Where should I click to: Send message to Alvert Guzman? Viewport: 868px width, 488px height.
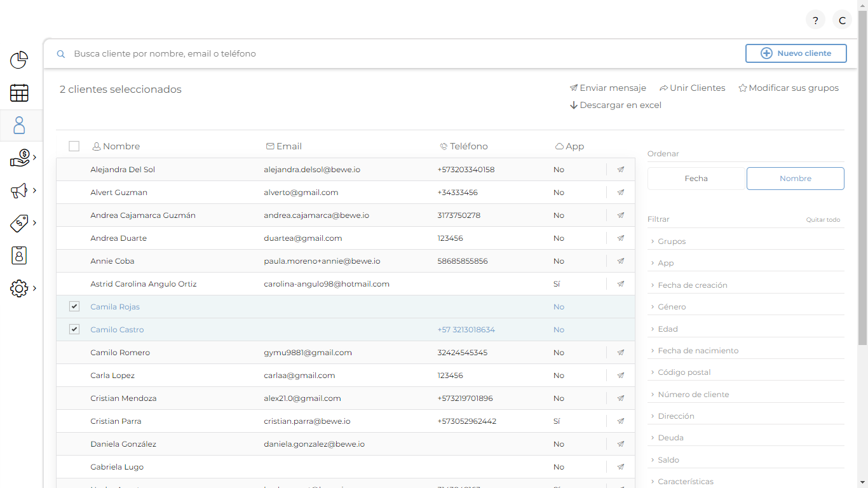click(x=621, y=193)
